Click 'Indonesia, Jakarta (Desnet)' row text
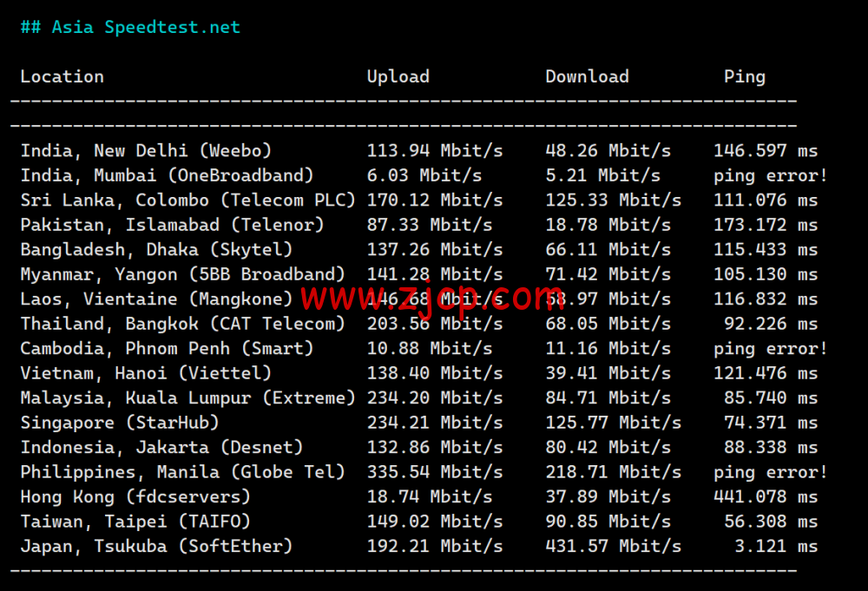The height and width of the screenshot is (591, 868). click(x=161, y=448)
